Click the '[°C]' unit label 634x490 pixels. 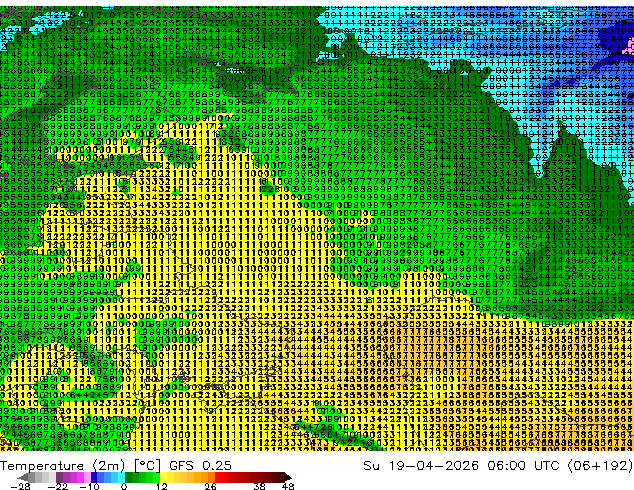[x=147, y=466]
